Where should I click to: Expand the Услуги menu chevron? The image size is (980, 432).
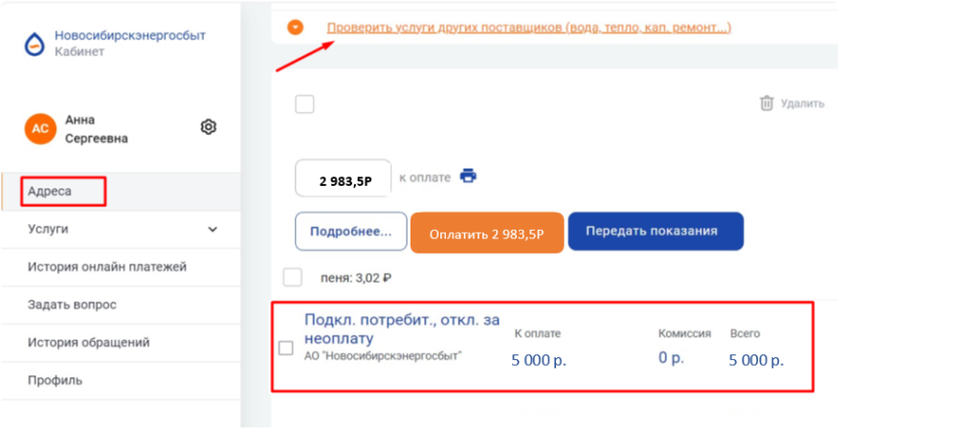point(212,230)
